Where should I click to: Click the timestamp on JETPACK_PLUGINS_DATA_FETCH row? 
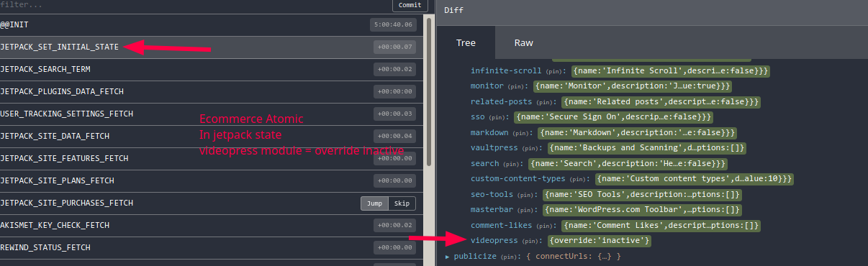point(394,91)
